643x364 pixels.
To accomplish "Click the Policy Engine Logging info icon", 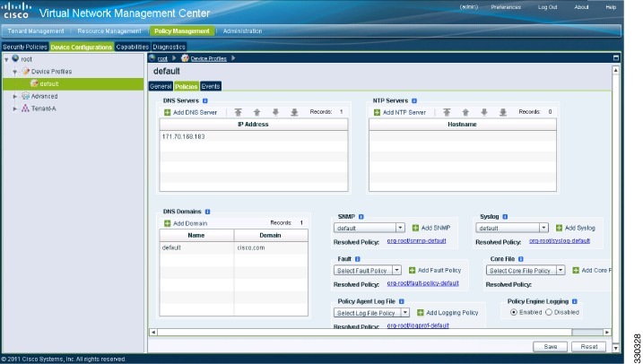I will (575, 302).
